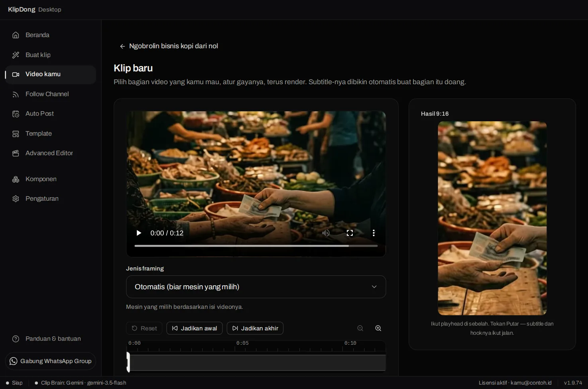Screen dimensions: 588x389
Task: Go to Buat klip
Action: pos(51,55)
